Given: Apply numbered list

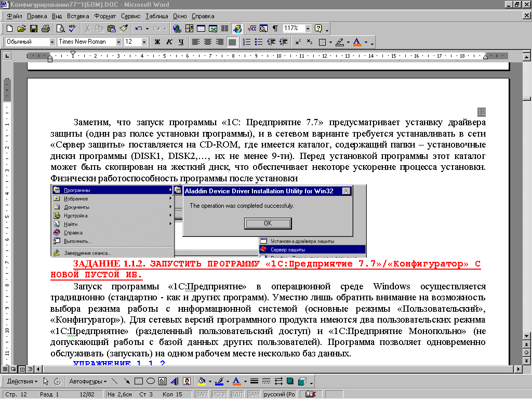Looking at the screenshot, I should [x=247, y=42].
